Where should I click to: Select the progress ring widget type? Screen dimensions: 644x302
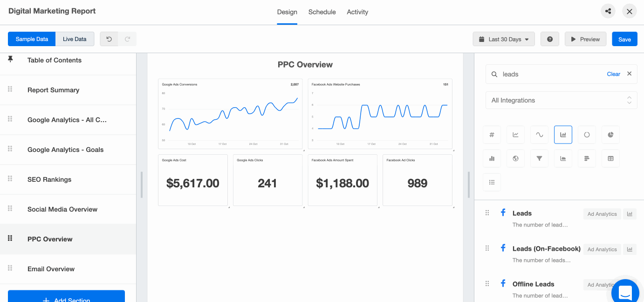(587, 135)
